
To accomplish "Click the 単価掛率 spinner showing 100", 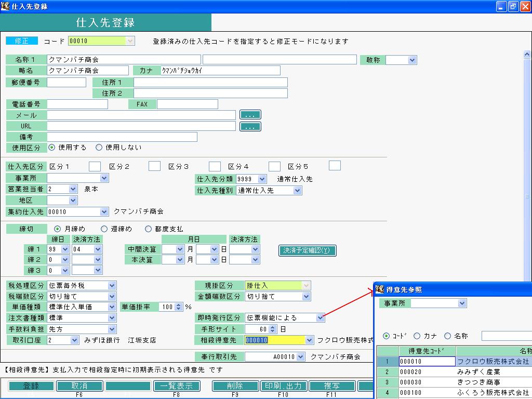I will point(179,307).
